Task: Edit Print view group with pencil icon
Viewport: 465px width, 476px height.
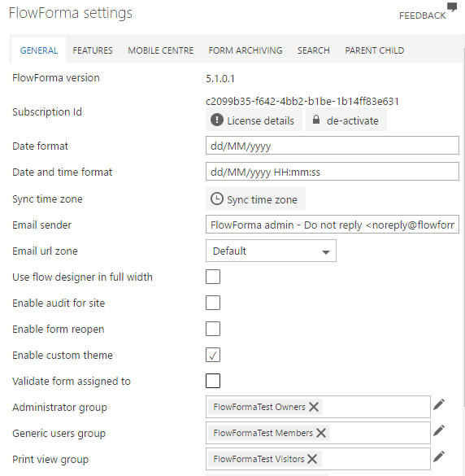Action: (x=439, y=457)
